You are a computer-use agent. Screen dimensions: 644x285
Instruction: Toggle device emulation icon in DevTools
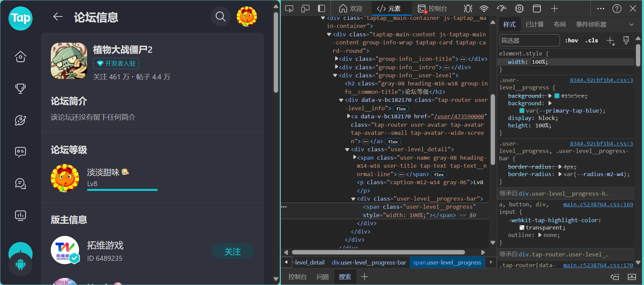[x=305, y=8]
